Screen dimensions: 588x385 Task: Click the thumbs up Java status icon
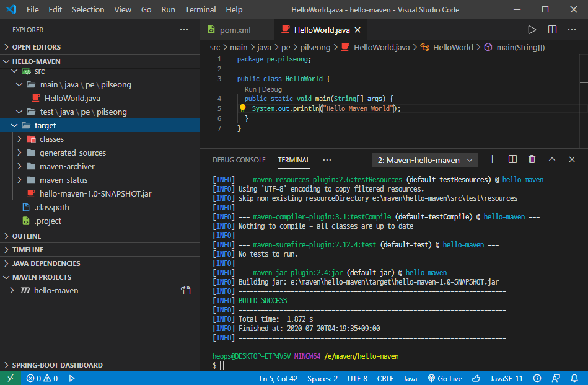coord(476,378)
